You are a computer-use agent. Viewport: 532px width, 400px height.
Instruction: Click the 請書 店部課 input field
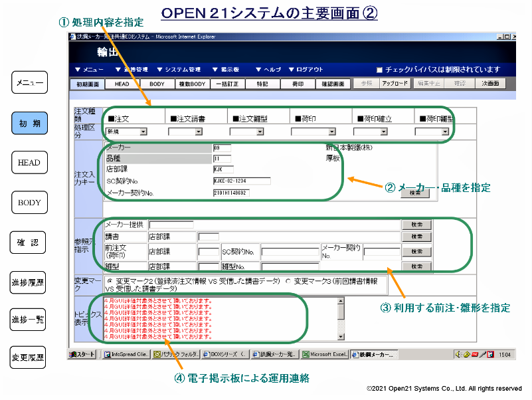pos(209,237)
